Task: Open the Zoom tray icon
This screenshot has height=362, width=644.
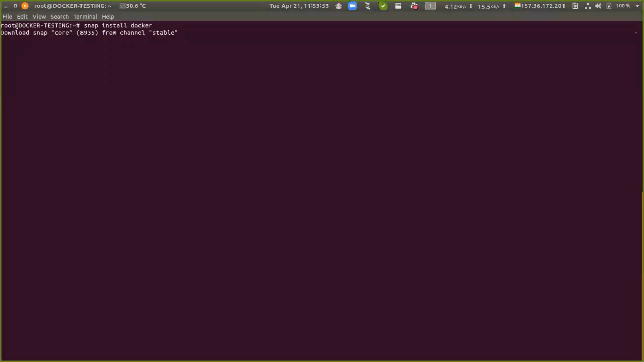Action: [x=353, y=6]
